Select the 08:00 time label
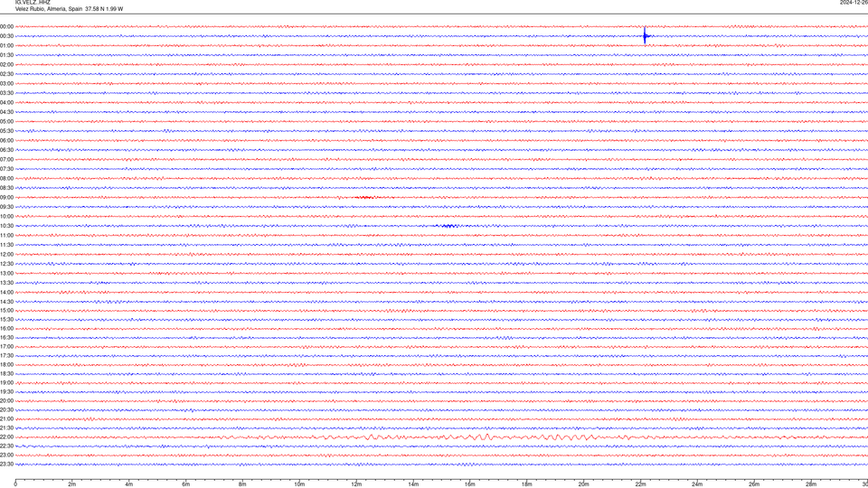 pyautogui.click(x=6, y=179)
